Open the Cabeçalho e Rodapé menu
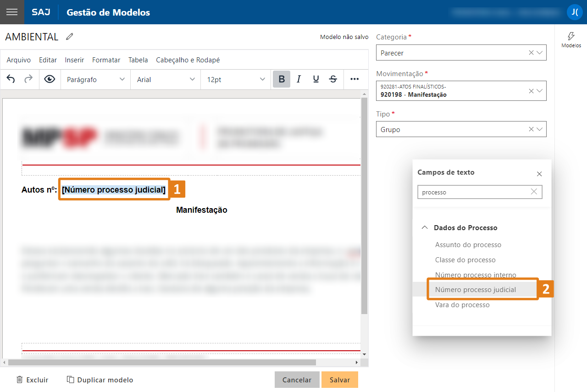Image resolution: width=587 pixels, height=392 pixels. (x=188, y=60)
